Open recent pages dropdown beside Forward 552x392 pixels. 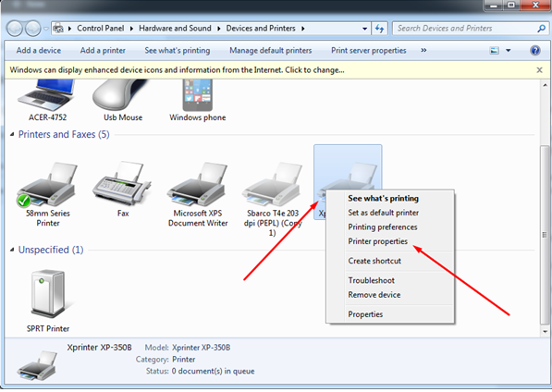click(46, 29)
